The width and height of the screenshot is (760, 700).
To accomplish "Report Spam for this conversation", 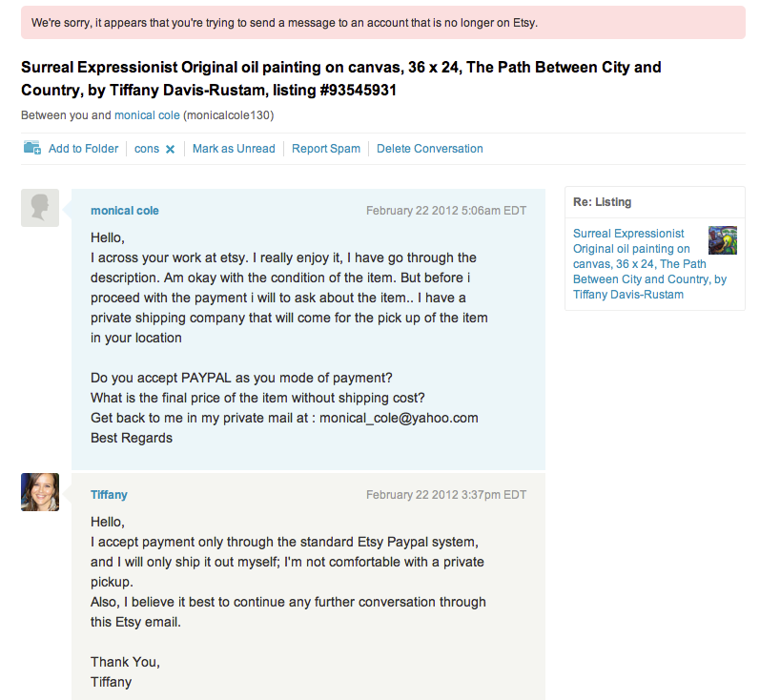I will (x=326, y=149).
